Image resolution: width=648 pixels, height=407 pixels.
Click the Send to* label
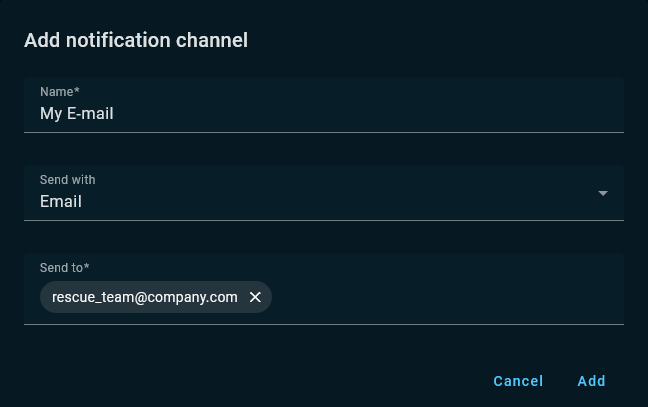coord(64,268)
